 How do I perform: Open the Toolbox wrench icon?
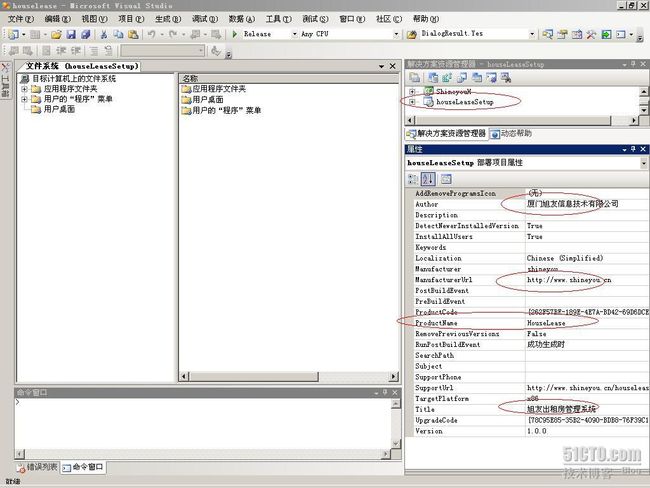point(591,34)
